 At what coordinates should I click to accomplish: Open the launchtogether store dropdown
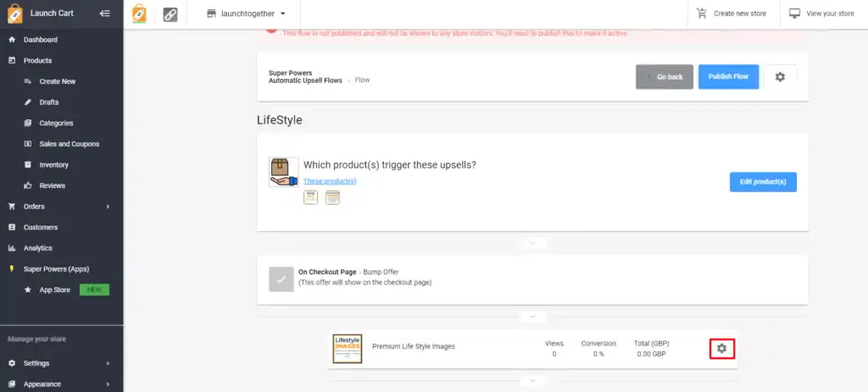click(x=247, y=14)
